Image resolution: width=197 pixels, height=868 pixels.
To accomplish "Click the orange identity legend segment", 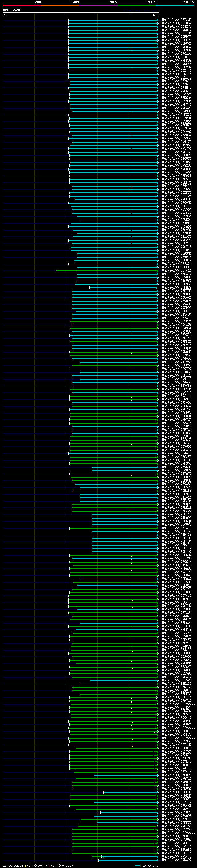I will pyautogui.click(x=60, y=6).
